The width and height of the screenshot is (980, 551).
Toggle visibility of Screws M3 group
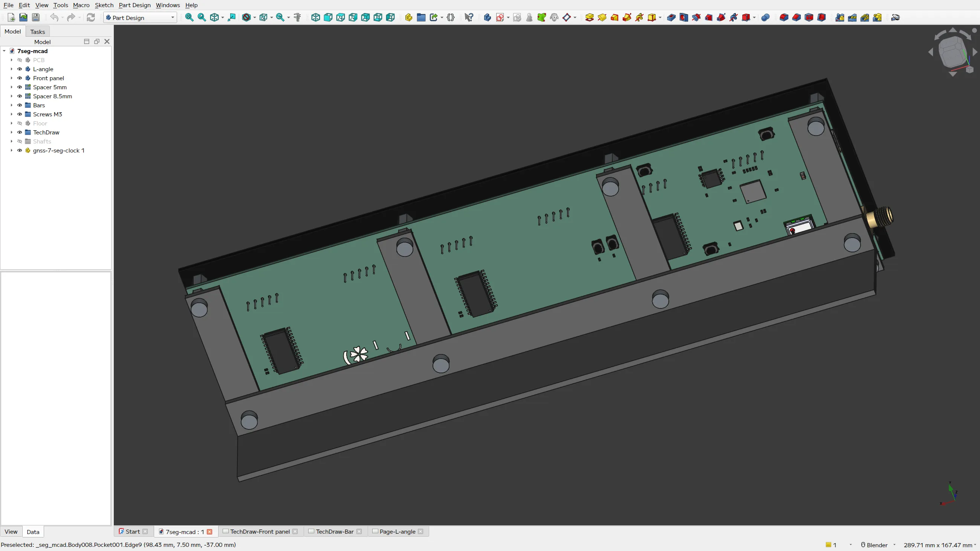pos(20,114)
